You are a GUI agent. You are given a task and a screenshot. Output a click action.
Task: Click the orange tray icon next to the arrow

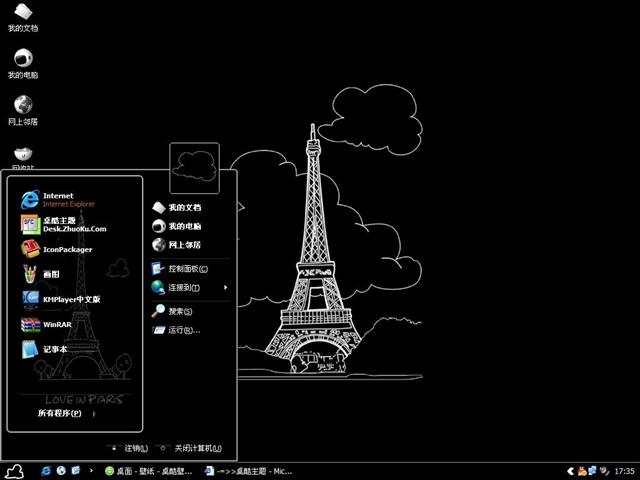582,471
